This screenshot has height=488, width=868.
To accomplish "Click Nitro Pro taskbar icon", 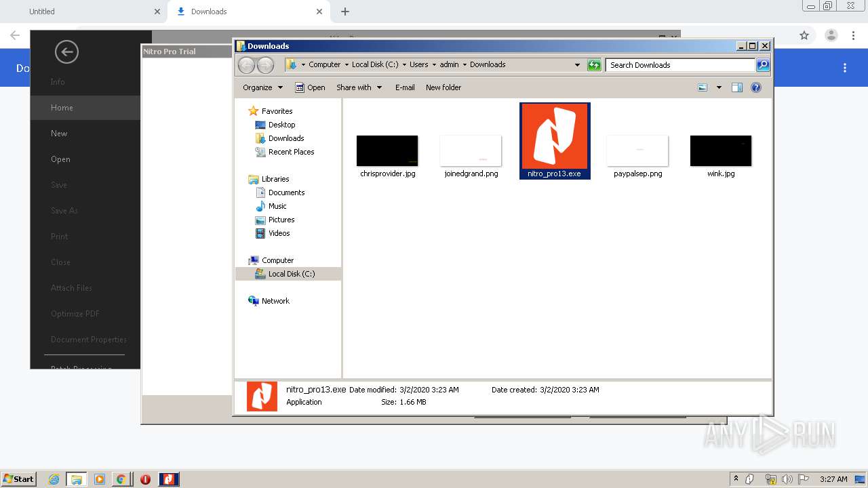I will pos(169,479).
